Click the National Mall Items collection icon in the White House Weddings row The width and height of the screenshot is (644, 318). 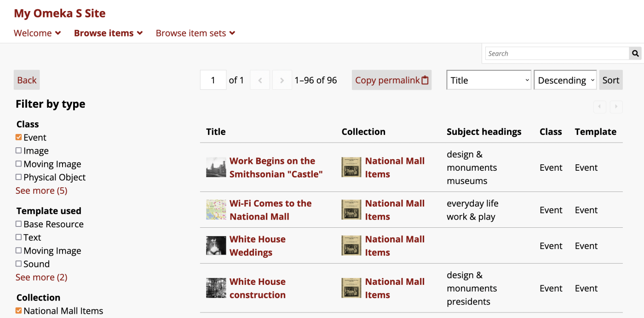[351, 246]
